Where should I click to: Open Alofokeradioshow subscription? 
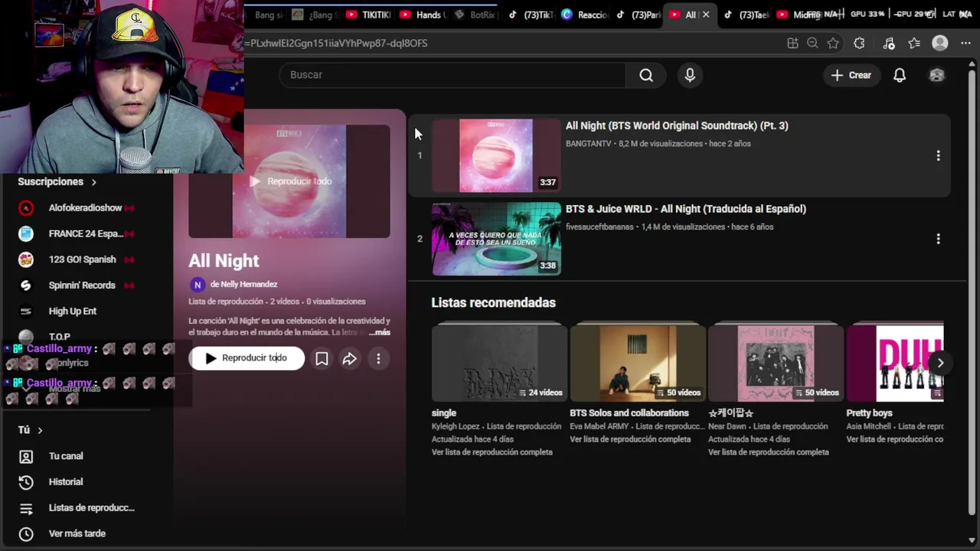[85, 208]
